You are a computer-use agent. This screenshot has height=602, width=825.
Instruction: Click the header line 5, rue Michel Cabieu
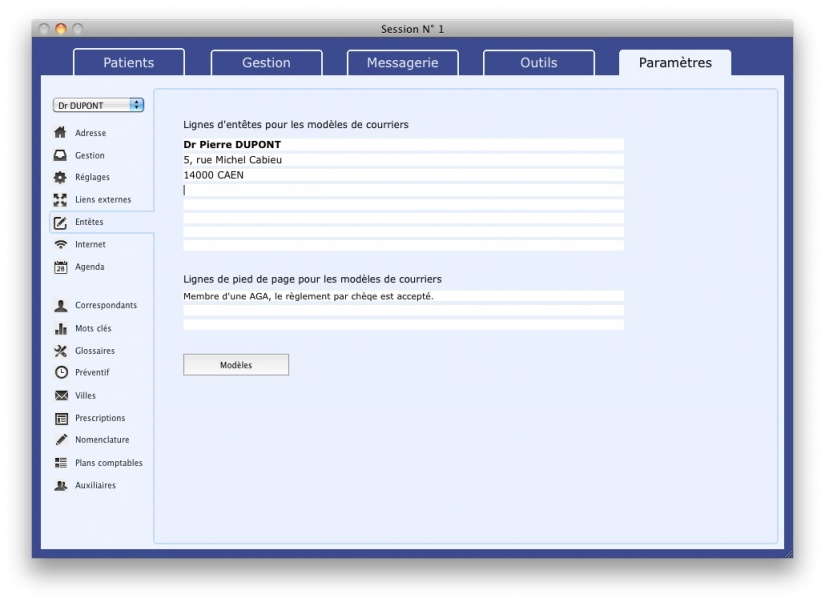pyautogui.click(x=404, y=160)
